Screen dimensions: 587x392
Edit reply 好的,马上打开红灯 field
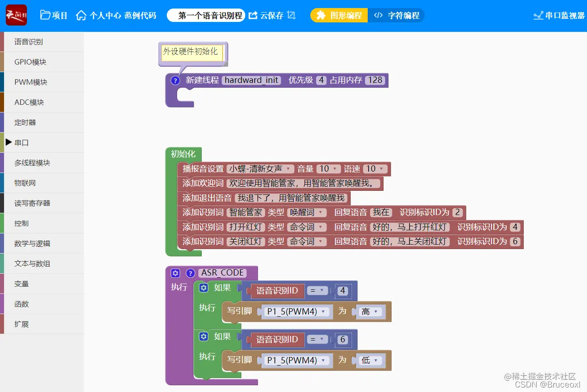410,227
